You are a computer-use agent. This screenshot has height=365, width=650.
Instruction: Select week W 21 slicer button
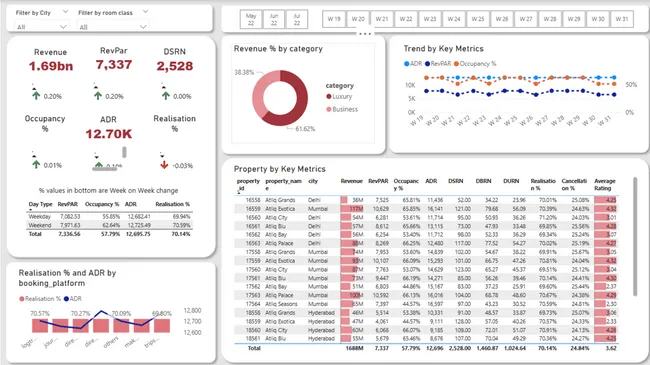point(382,19)
